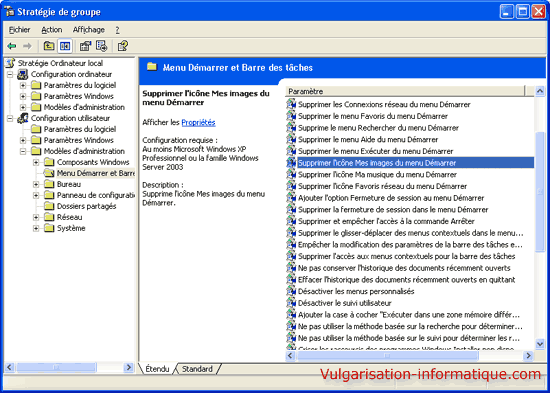Click the Configuration utilisateur user icon
This screenshot has width=550, height=393.
click(23, 118)
